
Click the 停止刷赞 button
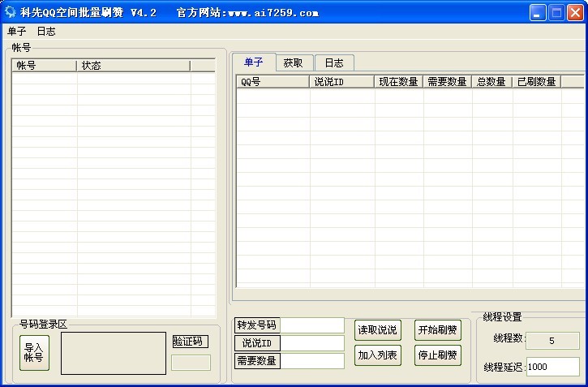coord(437,355)
